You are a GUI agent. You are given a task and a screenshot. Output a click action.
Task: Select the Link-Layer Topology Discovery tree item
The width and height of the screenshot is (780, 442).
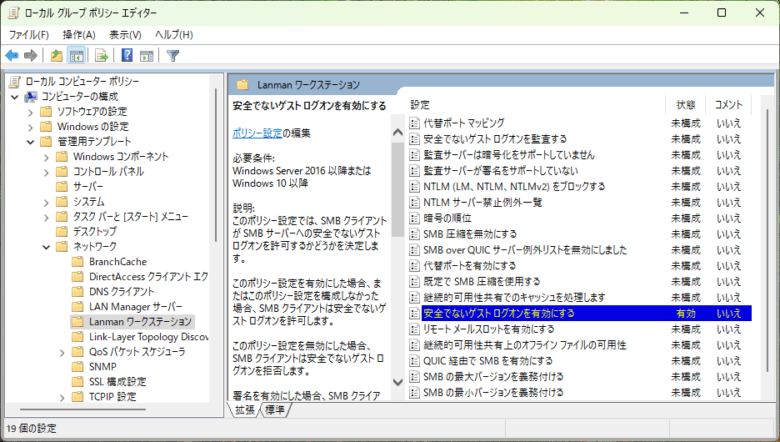pos(148,337)
